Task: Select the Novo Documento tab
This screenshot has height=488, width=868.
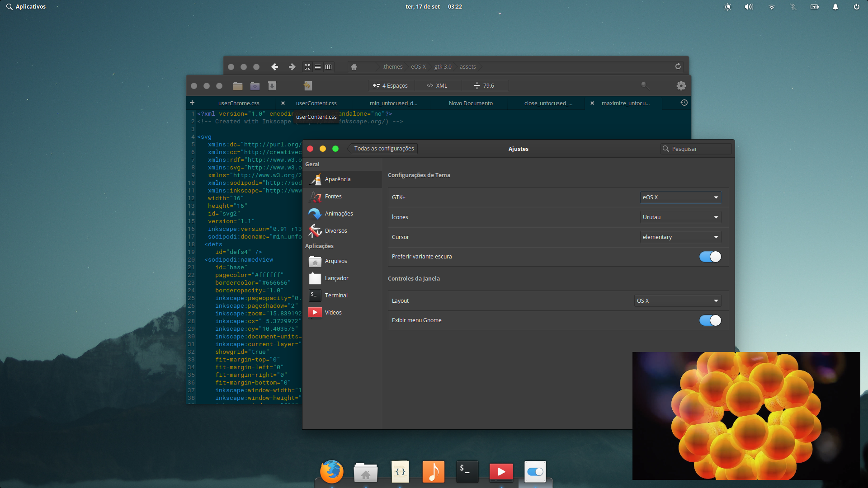Action: (x=471, y=103)
